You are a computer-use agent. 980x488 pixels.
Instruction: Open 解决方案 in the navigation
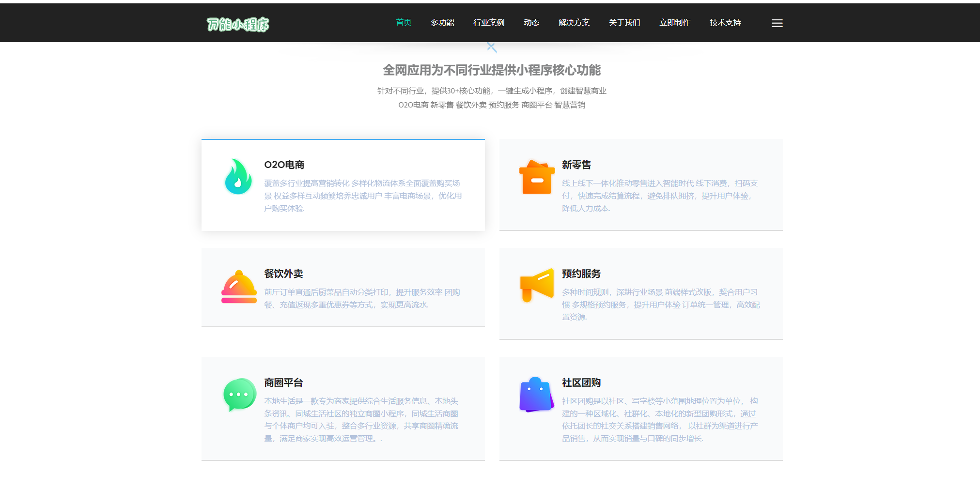(574, 23)
